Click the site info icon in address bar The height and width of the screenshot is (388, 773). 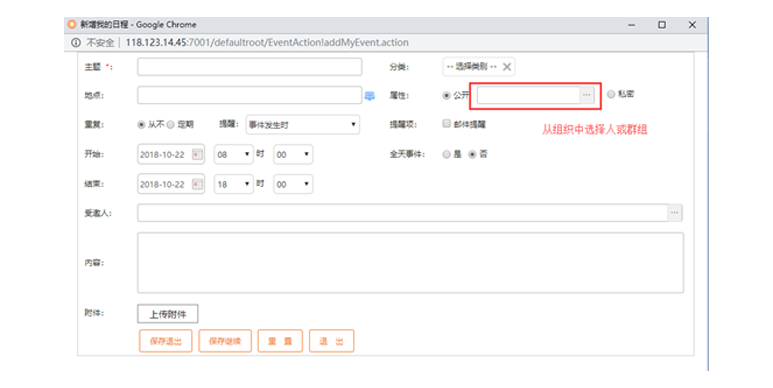pos(76,43)
